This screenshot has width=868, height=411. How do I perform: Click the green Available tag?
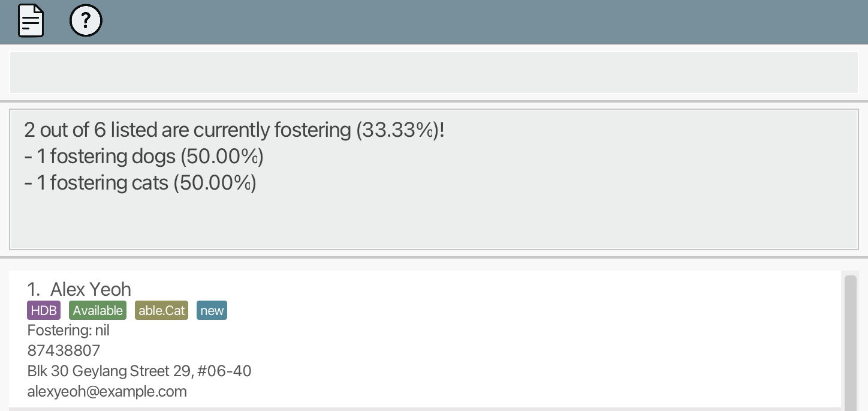[98, 310]
